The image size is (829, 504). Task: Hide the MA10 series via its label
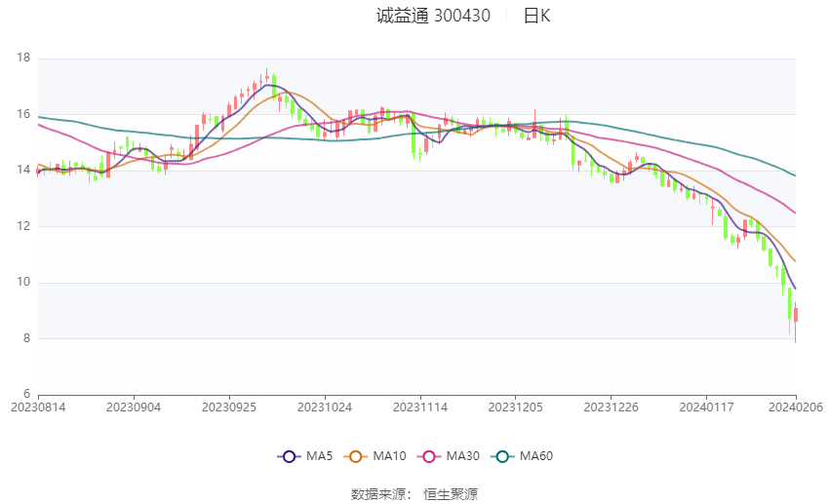(x=390, y=456)
